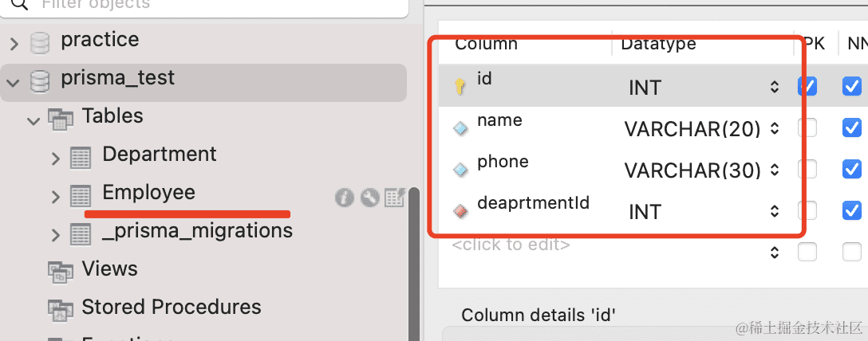
Task: Enable PK checkbox for the name column
Action: [807, 128]
